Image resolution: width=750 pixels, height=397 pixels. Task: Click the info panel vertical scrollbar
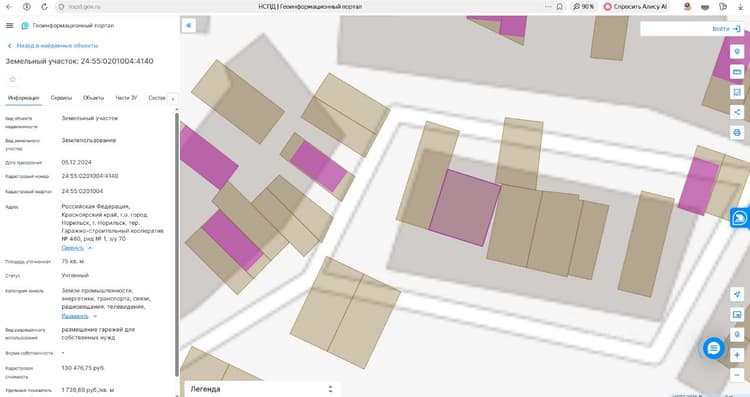pos(177,244)
